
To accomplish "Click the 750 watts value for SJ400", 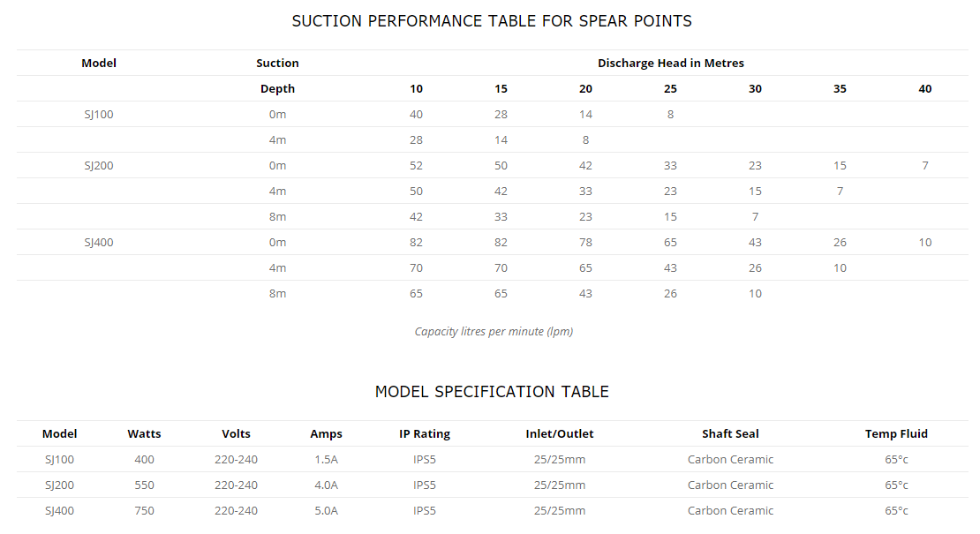I will coord(144,510).
